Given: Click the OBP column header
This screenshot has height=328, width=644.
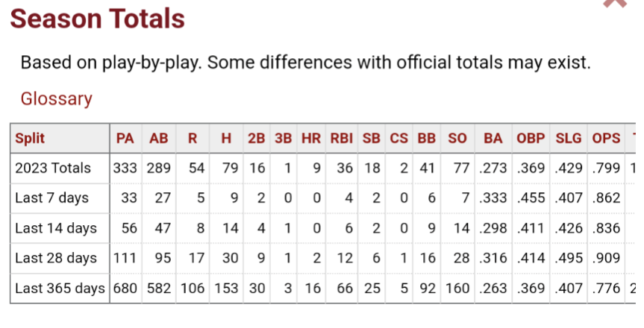Looking at the screenshot, I should click(531, 138).
